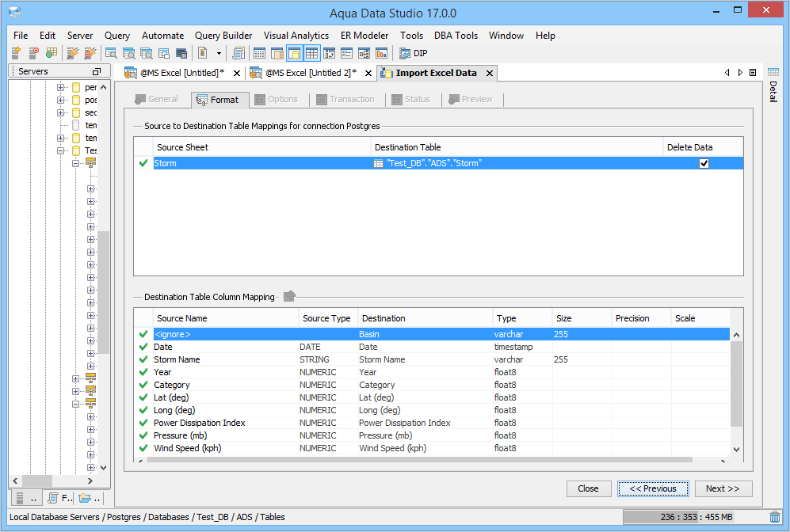Click the DIP toolbar button

tap(413, 53)
